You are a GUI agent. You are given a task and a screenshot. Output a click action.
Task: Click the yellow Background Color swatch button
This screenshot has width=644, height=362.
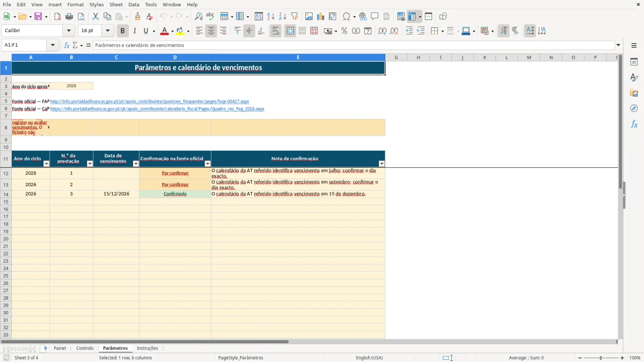(x=181, y=31)
